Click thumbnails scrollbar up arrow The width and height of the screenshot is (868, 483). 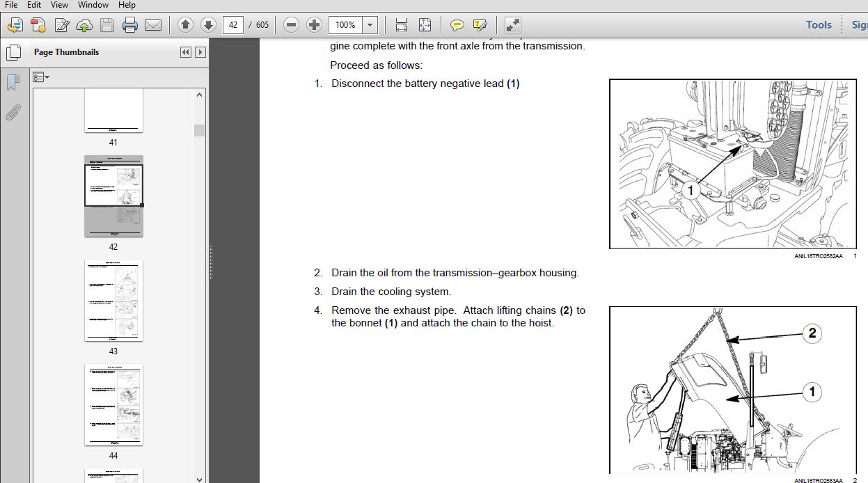click(x=199, y=95)
